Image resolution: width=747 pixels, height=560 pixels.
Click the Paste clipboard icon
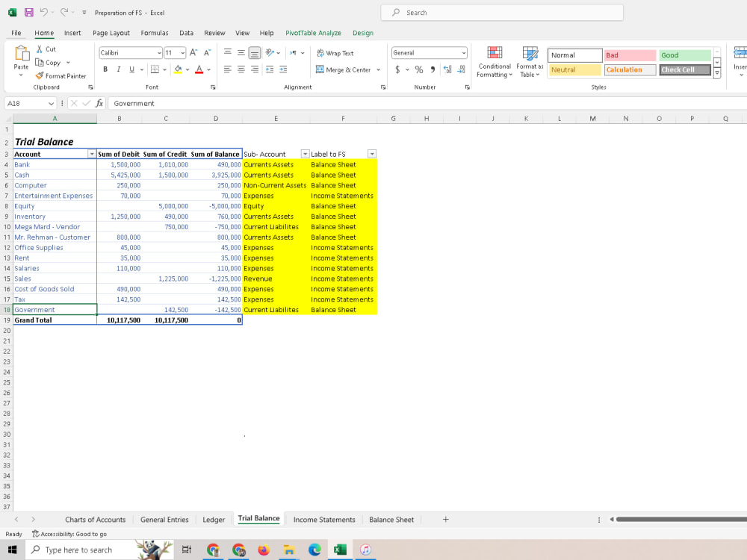[22, 53]
